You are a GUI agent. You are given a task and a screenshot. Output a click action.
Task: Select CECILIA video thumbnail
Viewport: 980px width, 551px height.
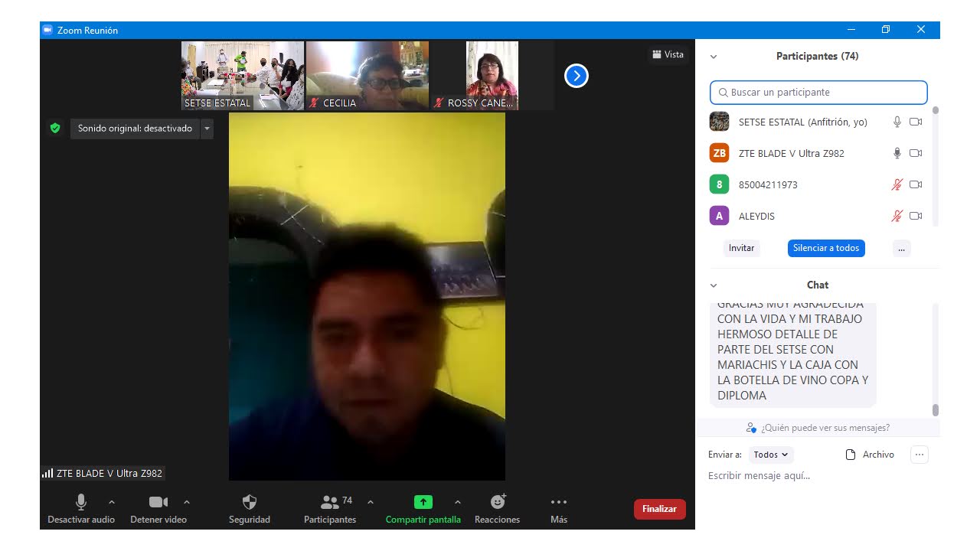pos(367,76)
